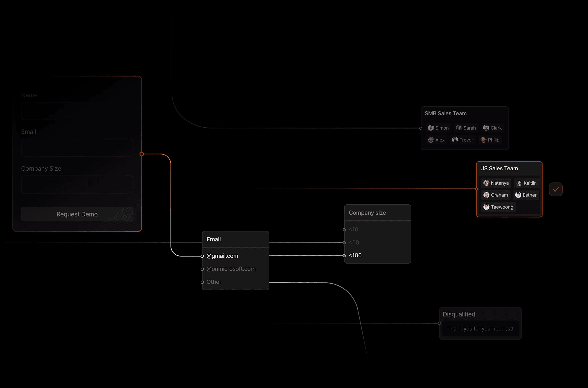The width and height of the screenshot is (588, 388).
Task: Toggle the orange checkmark beside US Sales Team
Action: coord(556,189)
